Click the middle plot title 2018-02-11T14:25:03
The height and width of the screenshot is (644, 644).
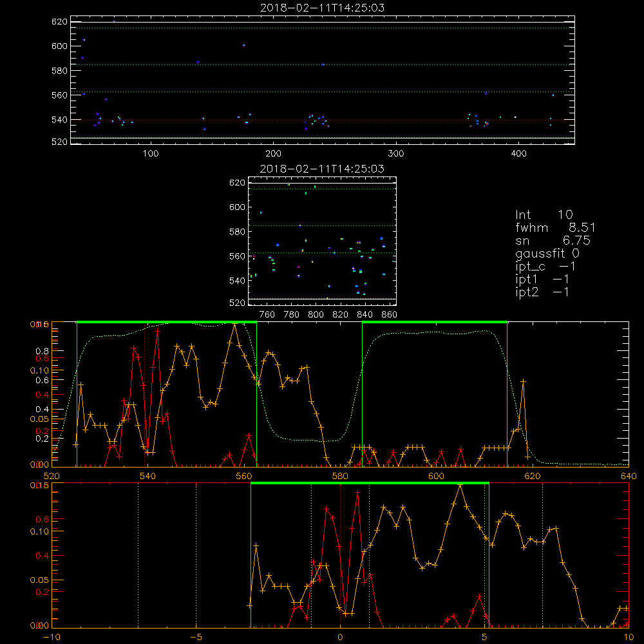(x=323, y=169)
